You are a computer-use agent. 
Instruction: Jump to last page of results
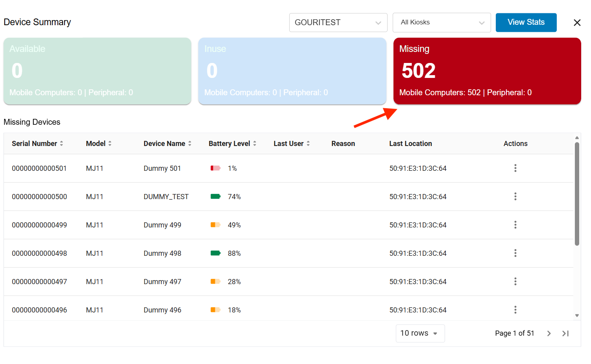point(565,333)
